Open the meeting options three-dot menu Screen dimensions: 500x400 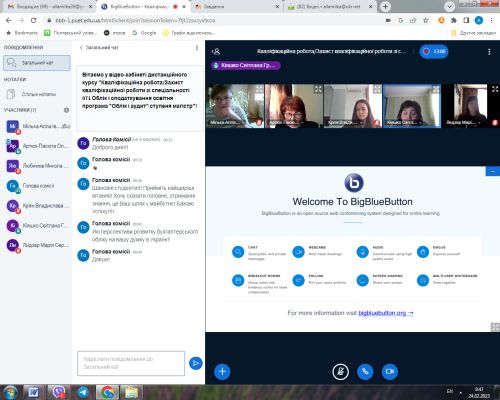click(489, 52)
